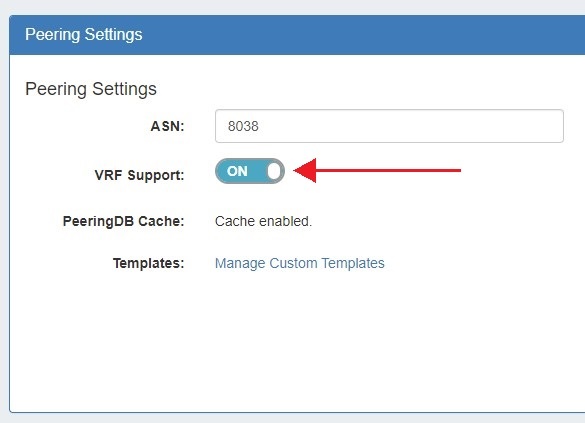Image resolution: width=585 pixels, height=423 pixels.
Task: Focus the ASN input field
Action: [389, 126]
